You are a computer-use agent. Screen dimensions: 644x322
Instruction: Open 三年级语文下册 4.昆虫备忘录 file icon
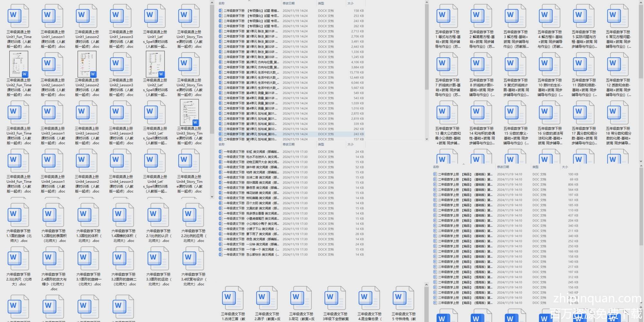tap(370, 298)
